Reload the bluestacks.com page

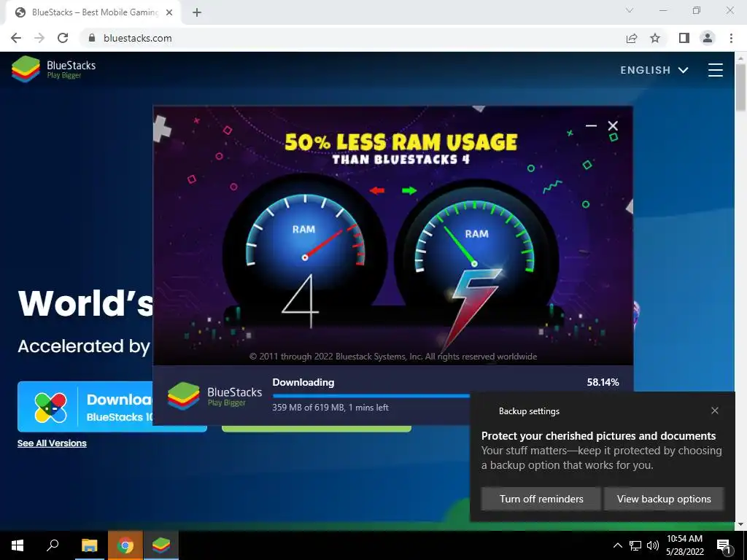coord(63,38)
